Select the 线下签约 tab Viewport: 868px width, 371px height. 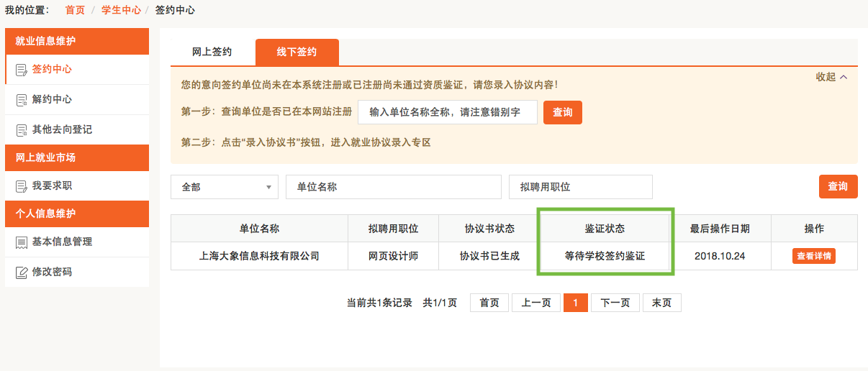[x=297, y=52]
